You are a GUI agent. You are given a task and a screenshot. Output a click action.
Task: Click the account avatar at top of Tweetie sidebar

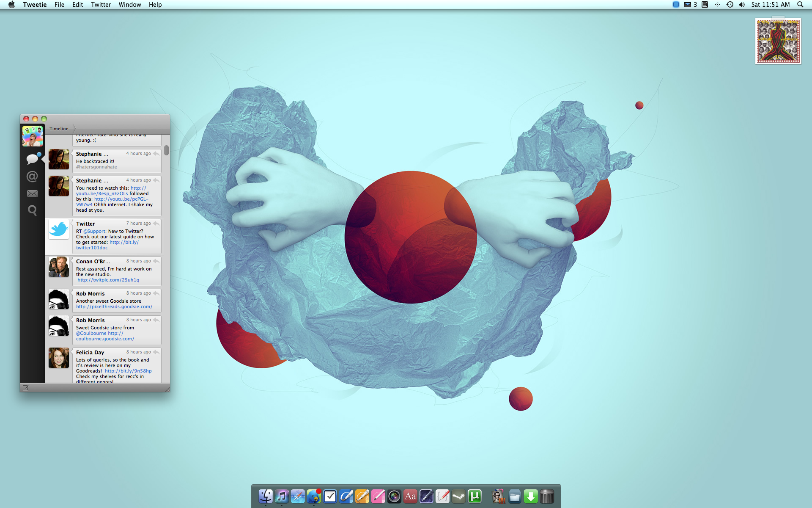pyautogui.click(x=33, y=136)
